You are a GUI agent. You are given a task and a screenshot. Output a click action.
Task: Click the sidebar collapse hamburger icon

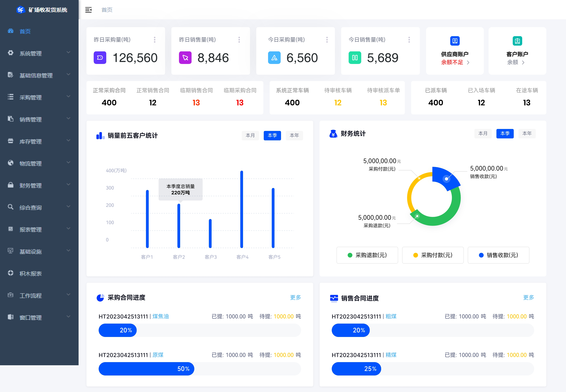coord(88,10)
